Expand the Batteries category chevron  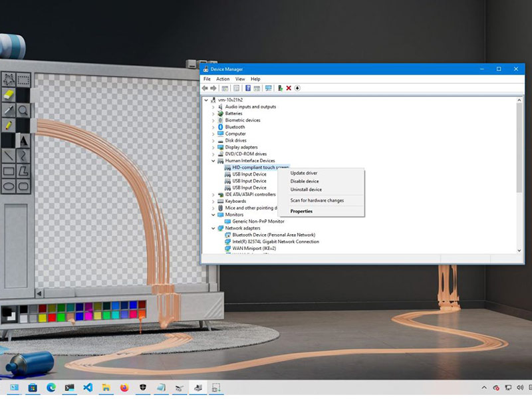(213, 114)
